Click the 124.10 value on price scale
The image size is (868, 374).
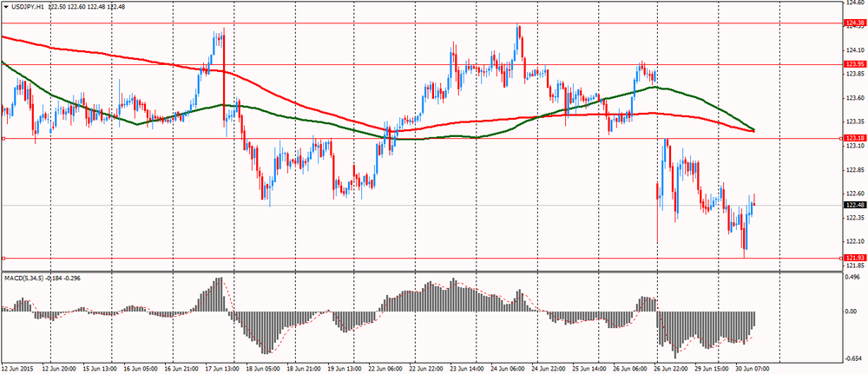pos(854,50)
